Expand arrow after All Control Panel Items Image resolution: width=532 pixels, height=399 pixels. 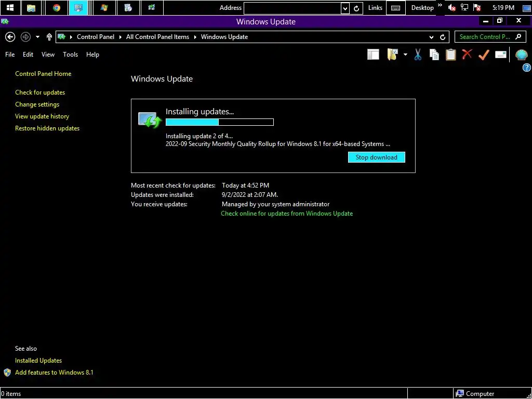coord(195,37)
